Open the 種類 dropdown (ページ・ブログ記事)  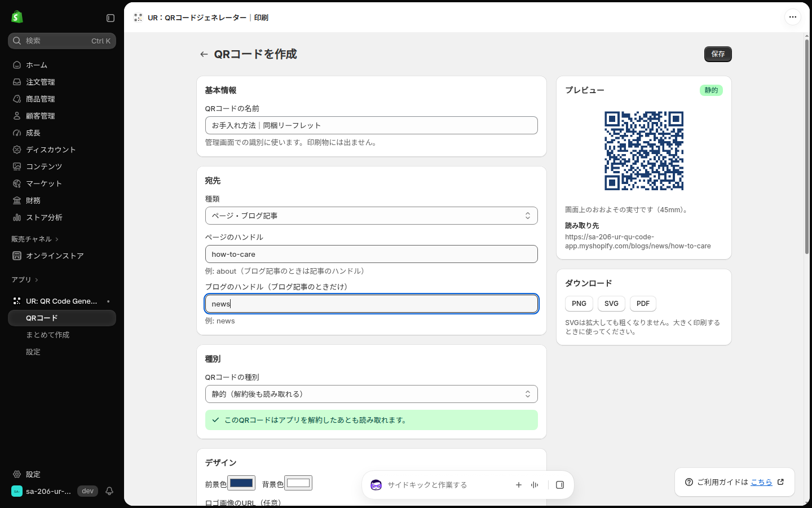click(372, 216)
